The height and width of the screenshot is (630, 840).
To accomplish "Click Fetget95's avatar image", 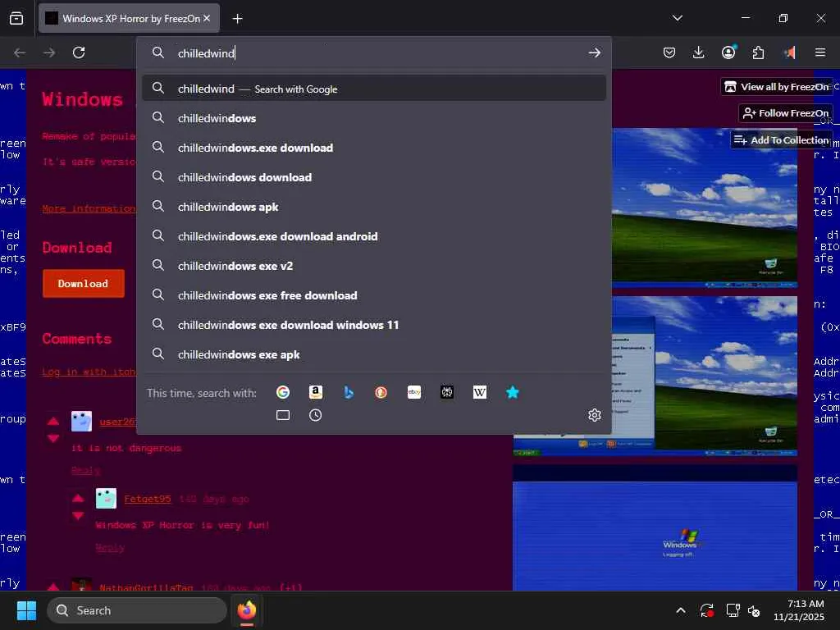I will (106, 498).
